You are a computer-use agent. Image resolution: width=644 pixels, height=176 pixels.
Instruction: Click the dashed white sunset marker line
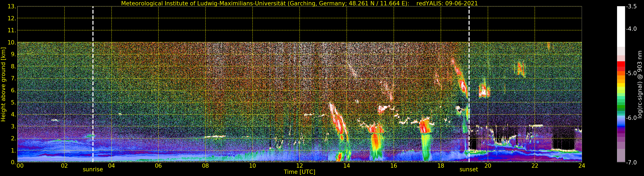[469, 84]
